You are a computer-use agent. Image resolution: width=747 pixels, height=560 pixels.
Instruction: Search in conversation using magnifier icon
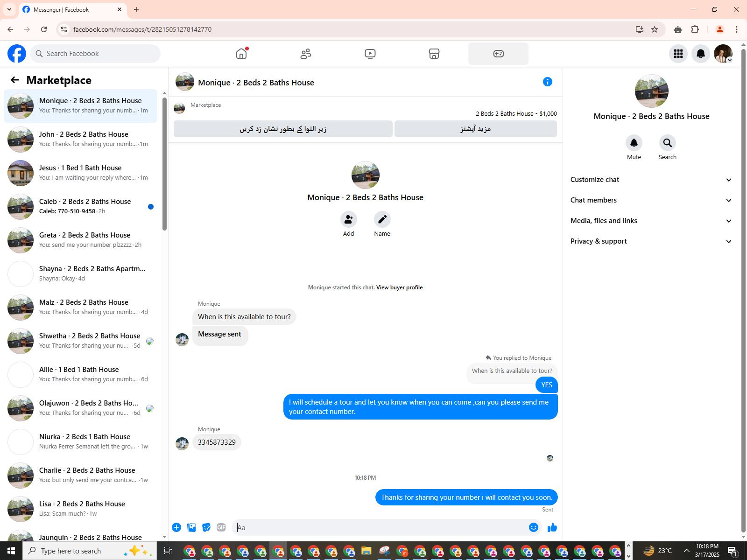point(668,143)
